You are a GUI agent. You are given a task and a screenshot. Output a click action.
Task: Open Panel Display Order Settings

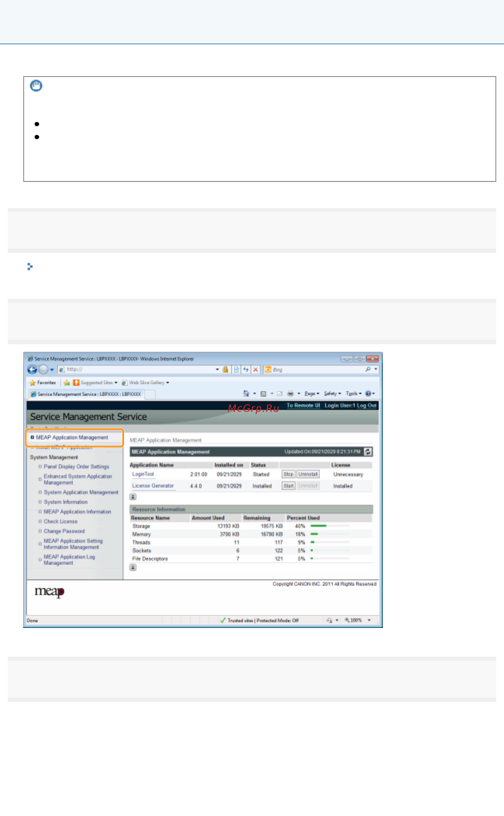[76, 467]
